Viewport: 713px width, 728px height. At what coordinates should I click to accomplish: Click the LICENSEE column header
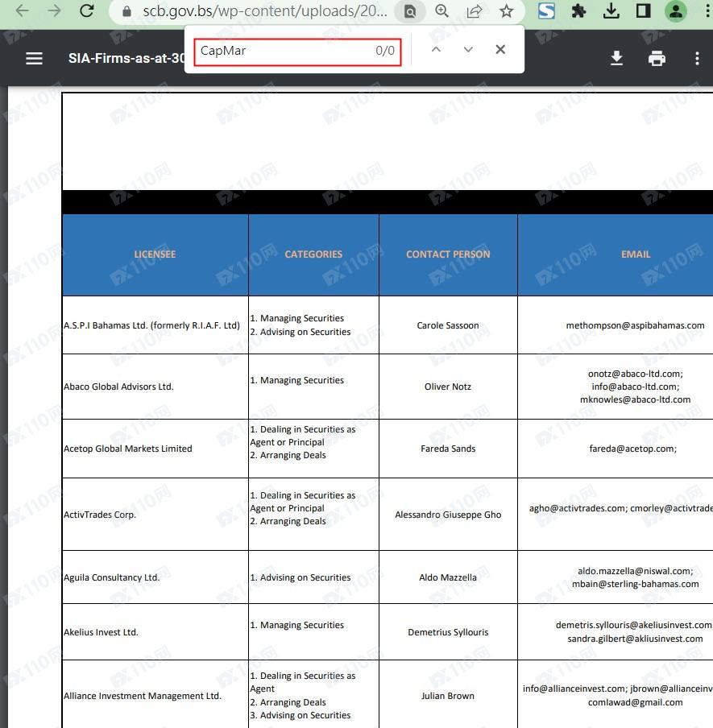[155, 254]
